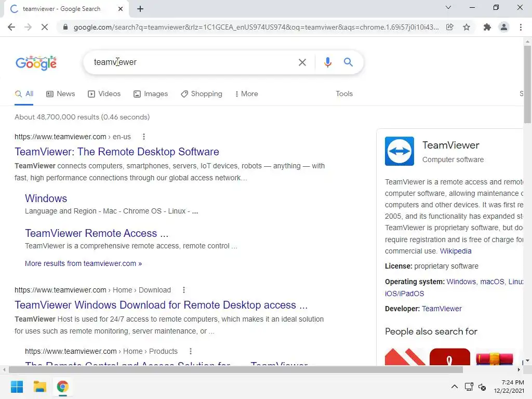The image size is (532, 399).
Task: Open the Extensions puzzle icon
Action: [487, 27]
